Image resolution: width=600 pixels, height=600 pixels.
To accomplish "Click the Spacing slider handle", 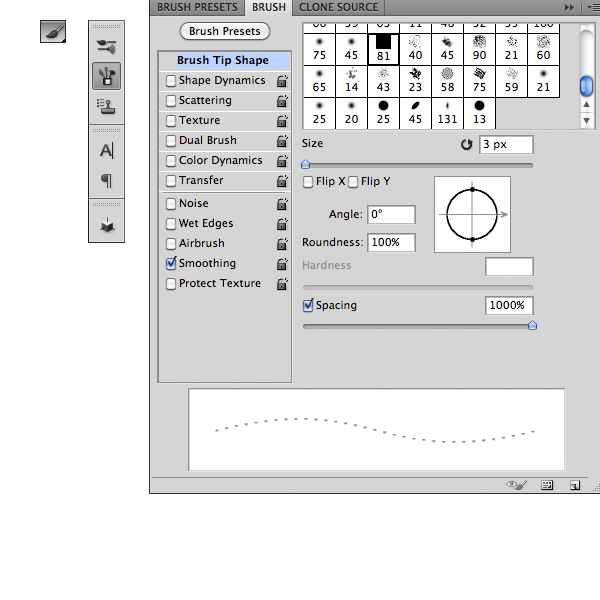I will pos(532,325).
